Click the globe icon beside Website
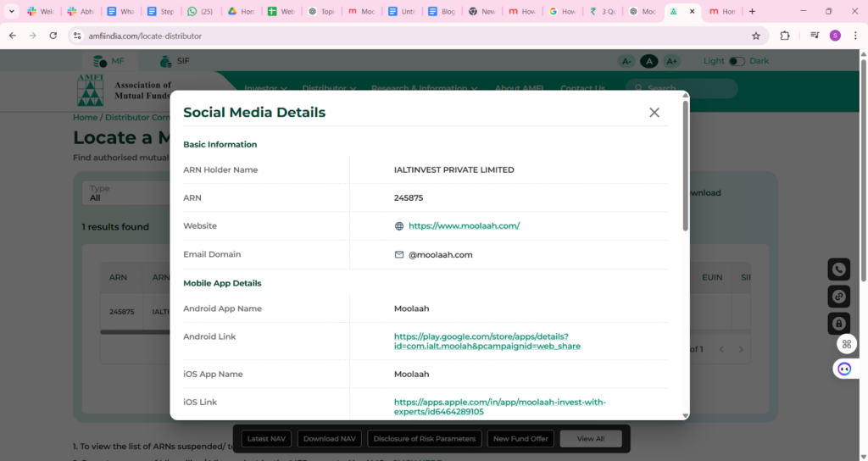The image size is (868, 461). tap(399, 225)
